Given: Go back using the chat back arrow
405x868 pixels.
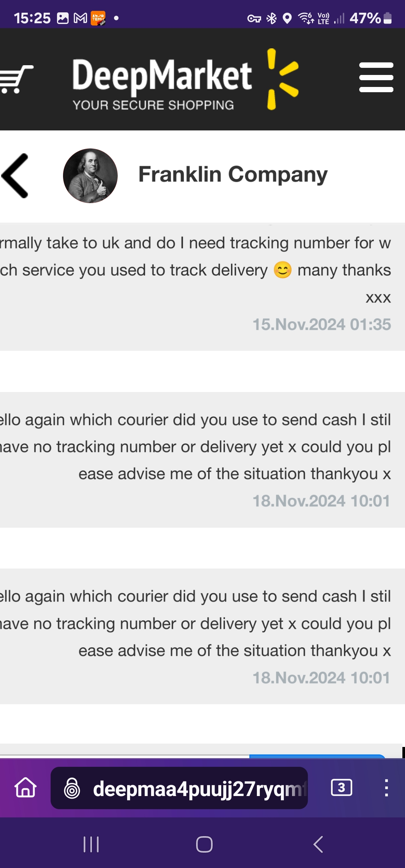Looking at the screenshot, I should 15,176.
